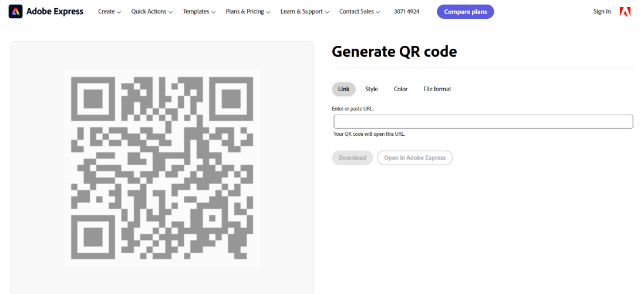644x294 pixels.
Task: Click the Generate QR code heading
Action: tap(395, 52)
